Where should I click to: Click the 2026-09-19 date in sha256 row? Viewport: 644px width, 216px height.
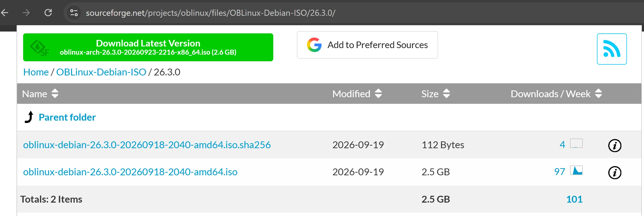(x=358, y=145)
